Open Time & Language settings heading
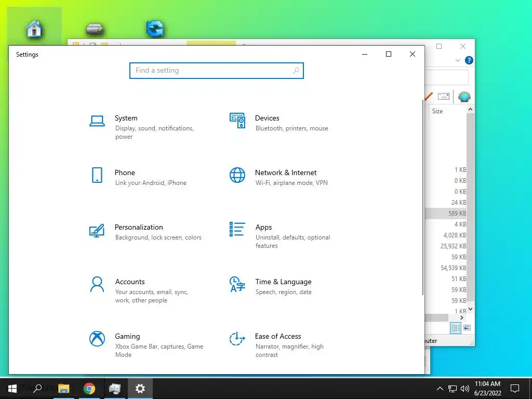This screenshot has width=532, height=399. pyautogui.click(x=283, y=282)
